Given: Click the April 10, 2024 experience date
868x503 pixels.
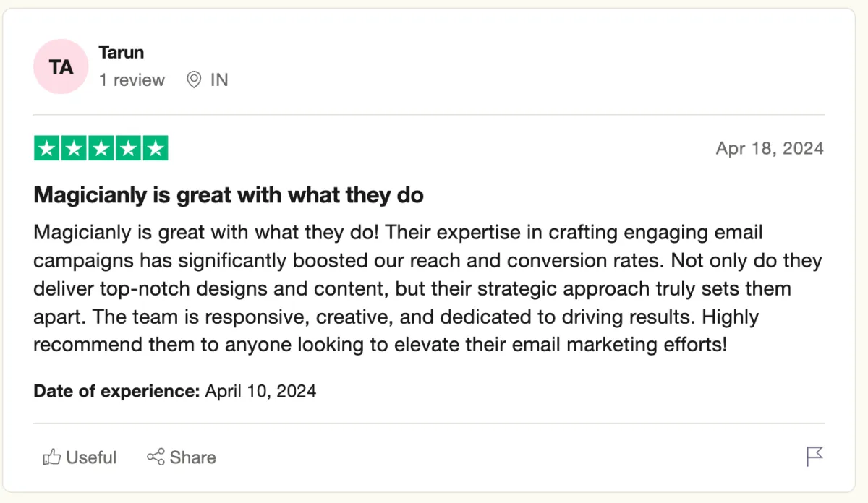Looking at the screenshot, I should click(x=260, y=391).
